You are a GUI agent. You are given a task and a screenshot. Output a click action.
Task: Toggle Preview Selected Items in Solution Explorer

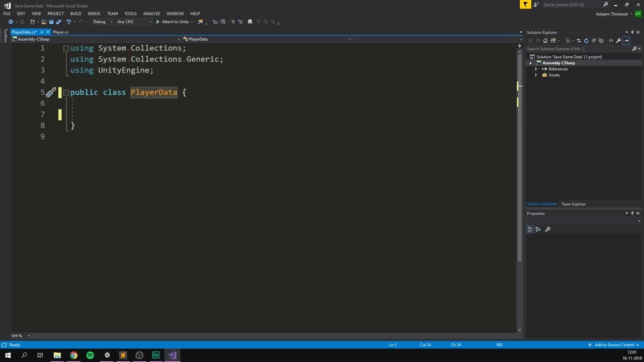pos(626,41)
